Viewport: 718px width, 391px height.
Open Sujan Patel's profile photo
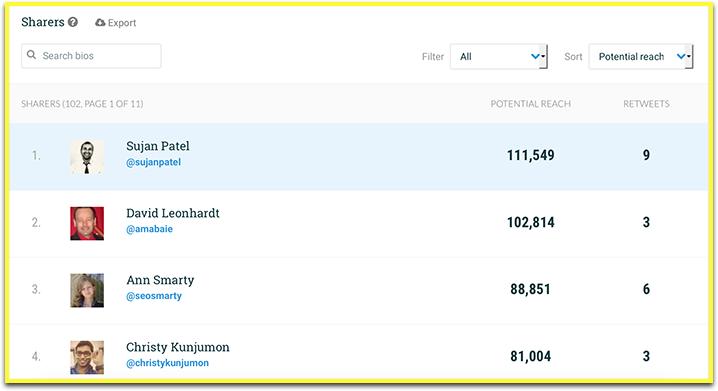[x=87, y=157]
